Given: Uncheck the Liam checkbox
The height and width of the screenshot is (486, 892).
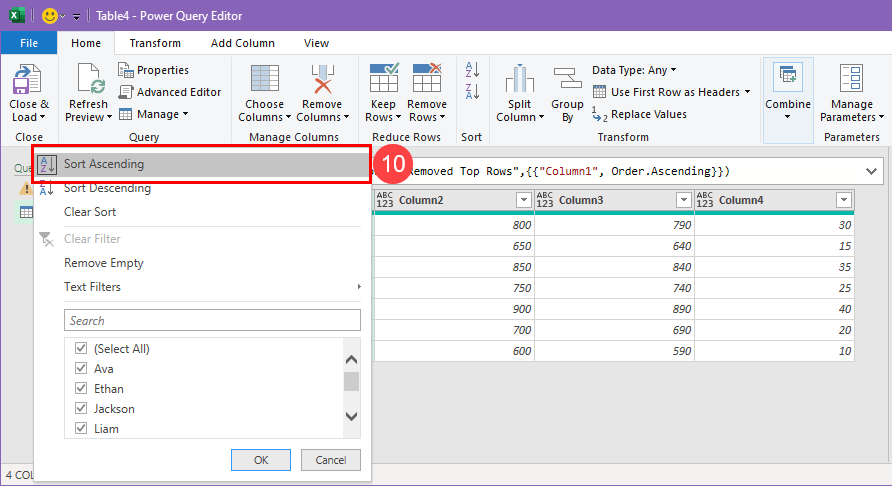Looking at the screenshot, I should pos(81,428).
